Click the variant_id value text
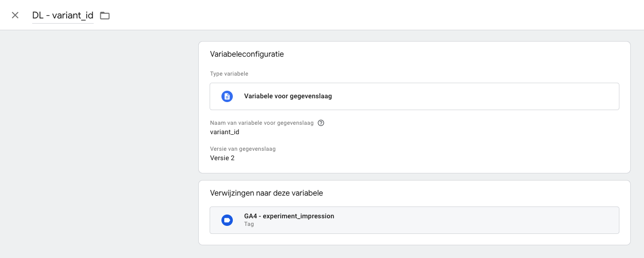The image size is (644, 258). (225, 132)
